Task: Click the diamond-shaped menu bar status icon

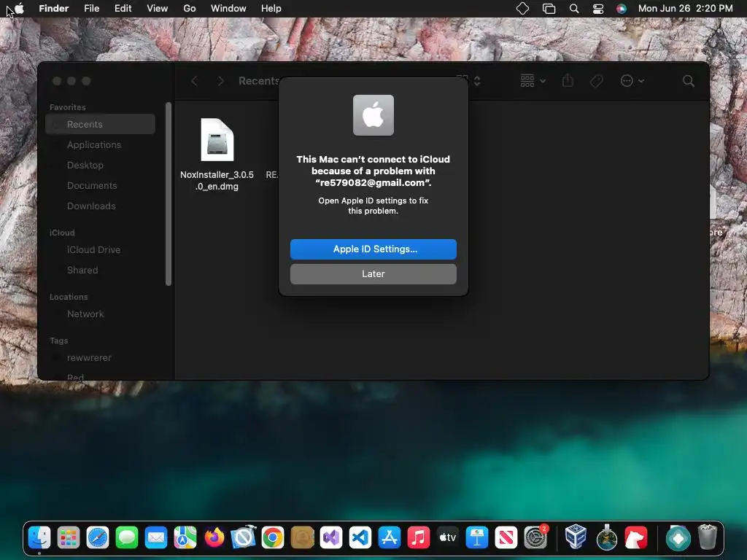Action: (x=522, y=9)
